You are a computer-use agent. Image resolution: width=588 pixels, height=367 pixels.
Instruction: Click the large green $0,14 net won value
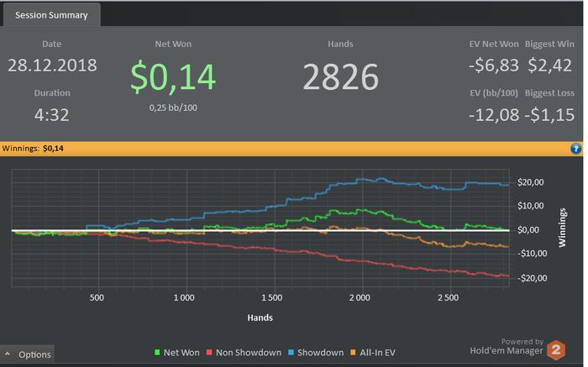click(x=173, y=77)
